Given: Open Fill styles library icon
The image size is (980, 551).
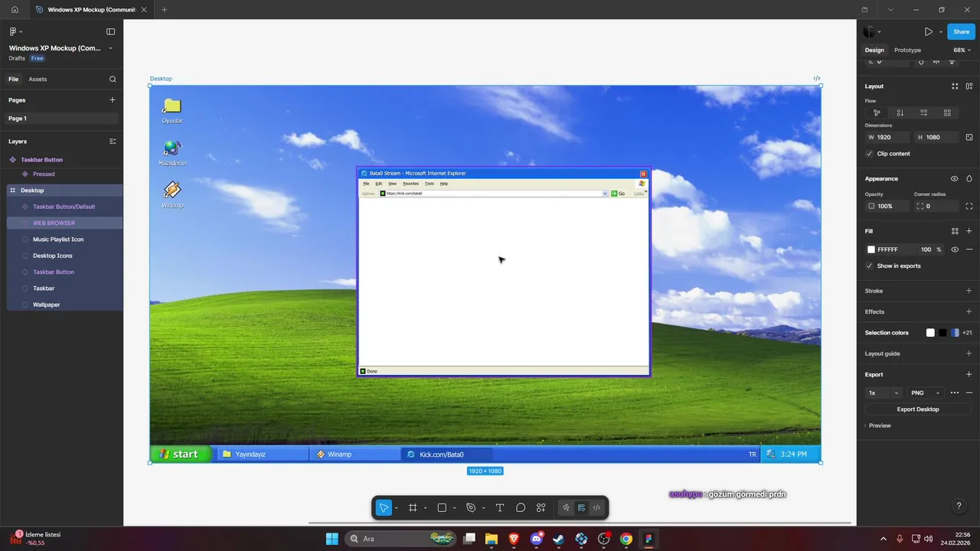Looking at the screenshot, I should pos(955,231).
